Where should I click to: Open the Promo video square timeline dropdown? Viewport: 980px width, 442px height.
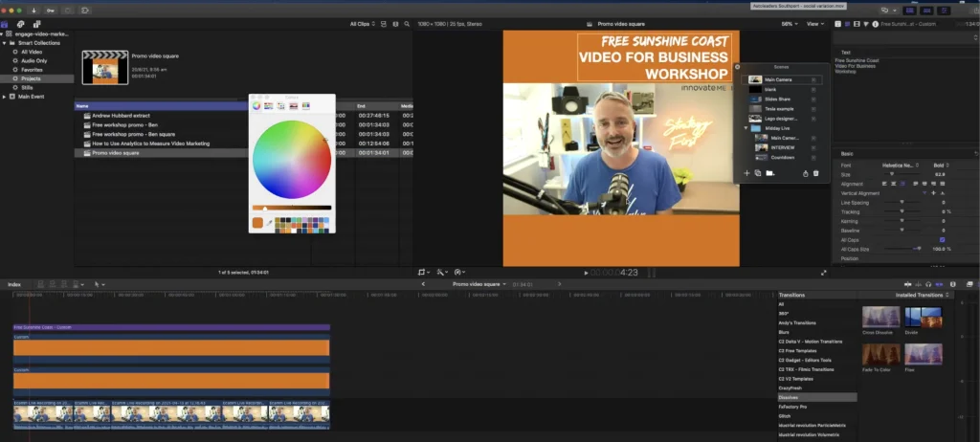[479, 284]
